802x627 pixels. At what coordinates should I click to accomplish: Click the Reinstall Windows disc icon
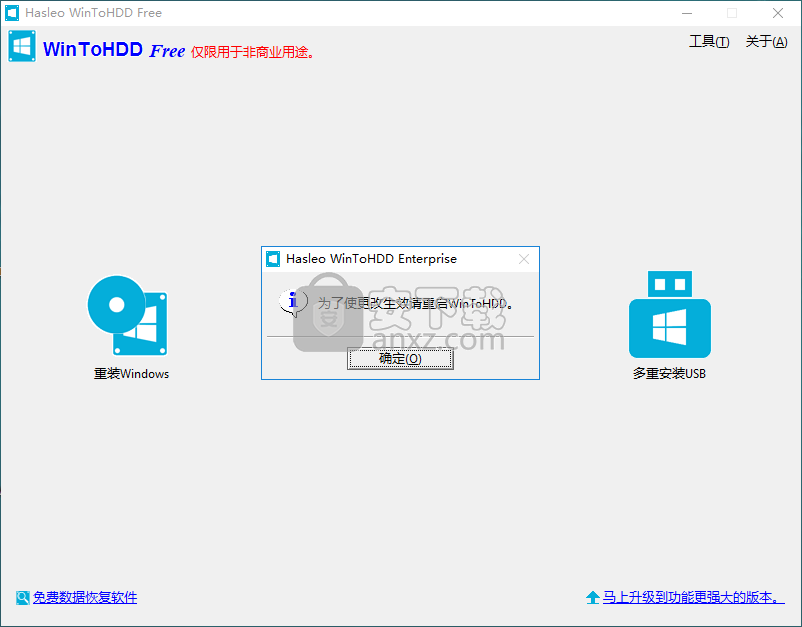pyautogui.click(x=127, y=316)
